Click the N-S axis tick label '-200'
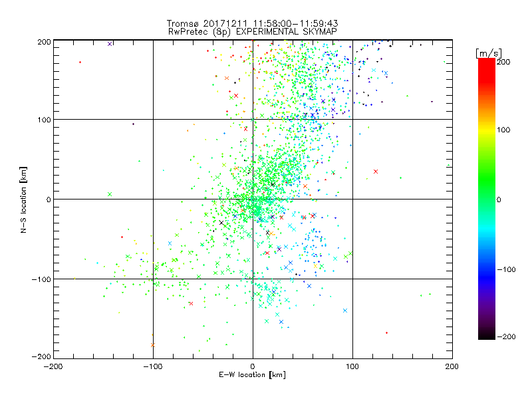 [41, 356]
